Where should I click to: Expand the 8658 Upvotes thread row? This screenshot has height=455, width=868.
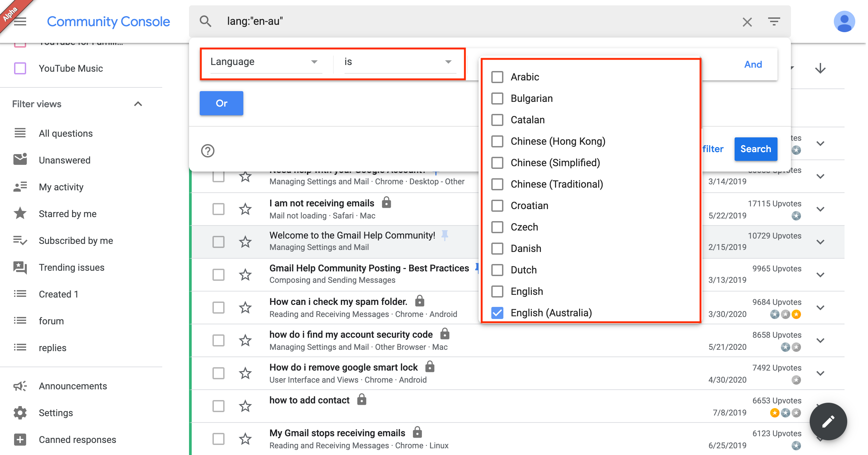pos(820,340)
